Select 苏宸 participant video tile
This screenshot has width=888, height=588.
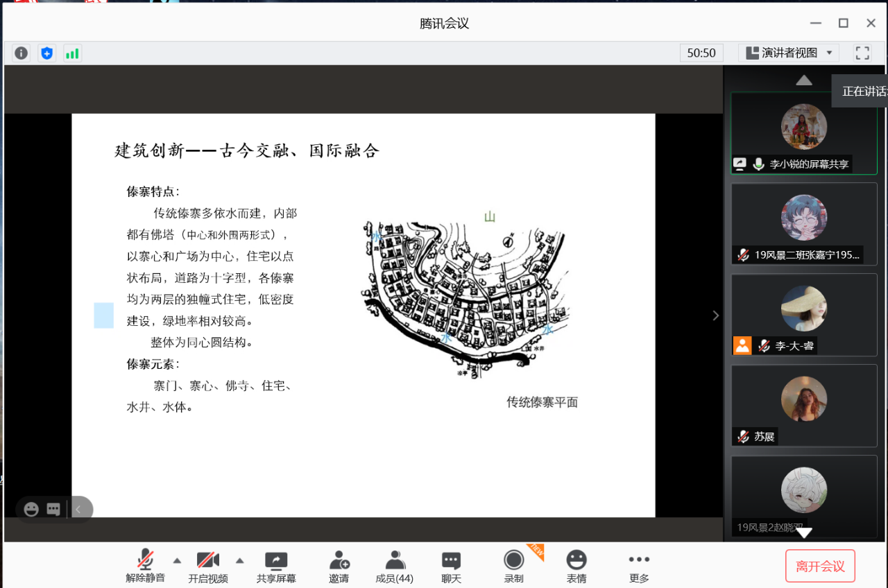tap(803, 405)
